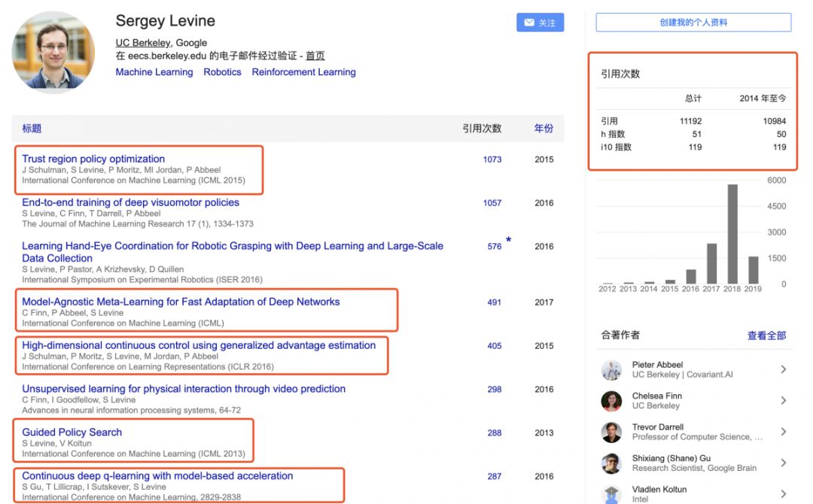Open Learning Hand-Eye Coordination for Robotic Grasping paper

point(233,252)
